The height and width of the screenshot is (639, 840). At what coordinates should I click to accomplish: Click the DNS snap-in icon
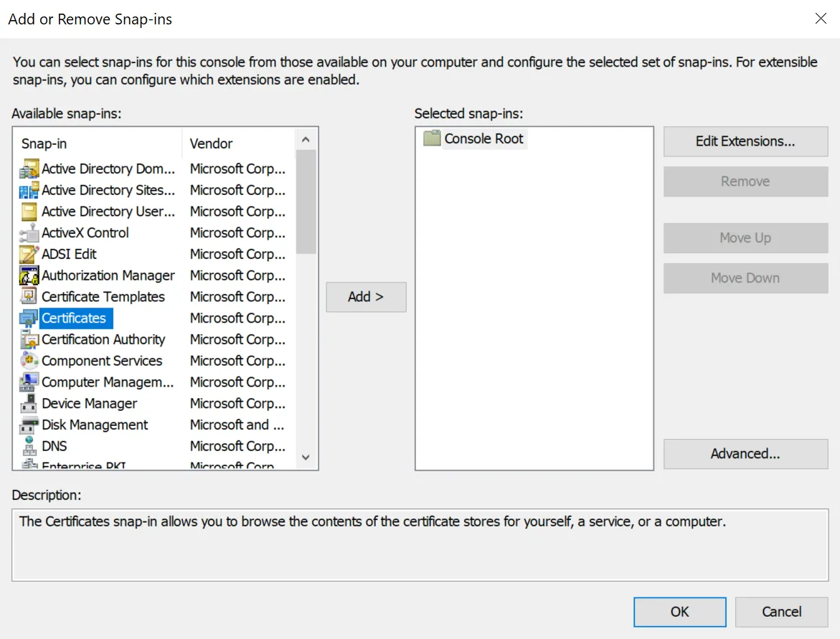pyautogui.click(x=29, y=446)
